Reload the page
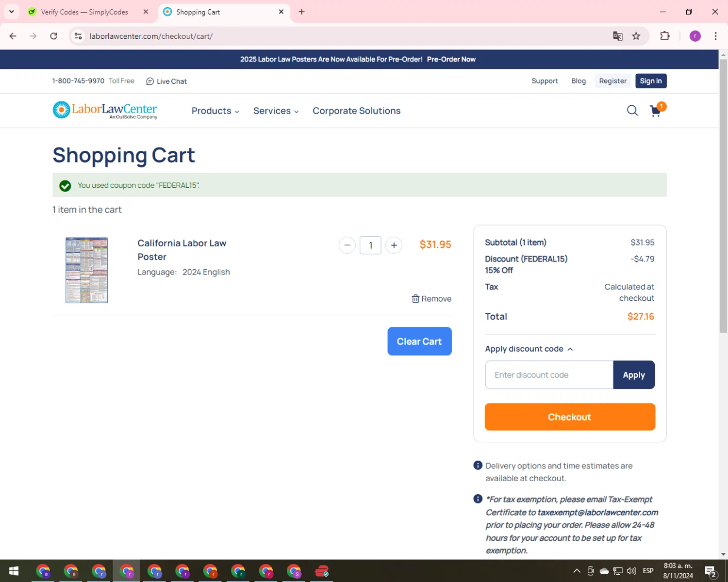This screenshot has width=728, height=582. tap(54, 36)
